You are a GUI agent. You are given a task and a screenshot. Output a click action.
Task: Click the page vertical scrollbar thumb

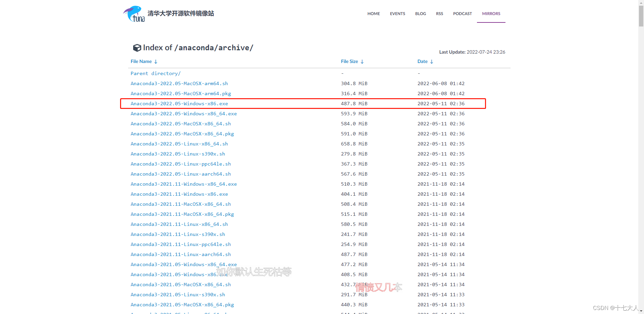coord(641,16)
